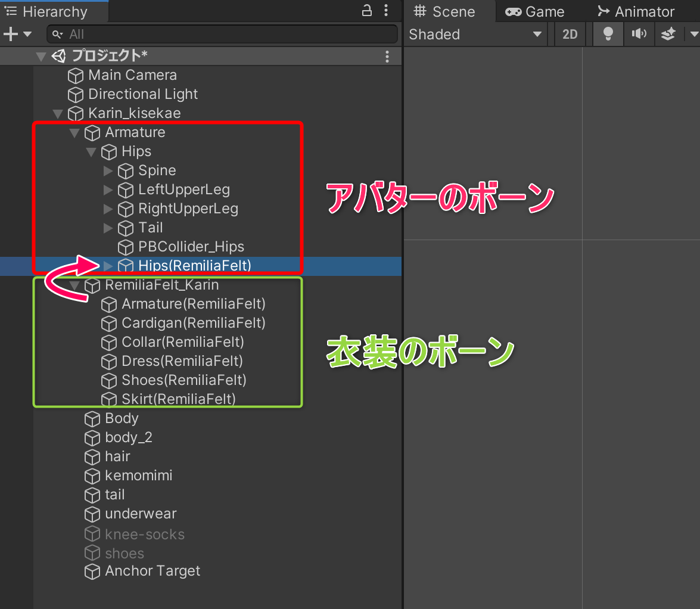Viewport: 700px width, 609px height.
Task: Select Cardigan(RemiliaFelt) object
Action: pyautogui.click(x=194, y=323)
